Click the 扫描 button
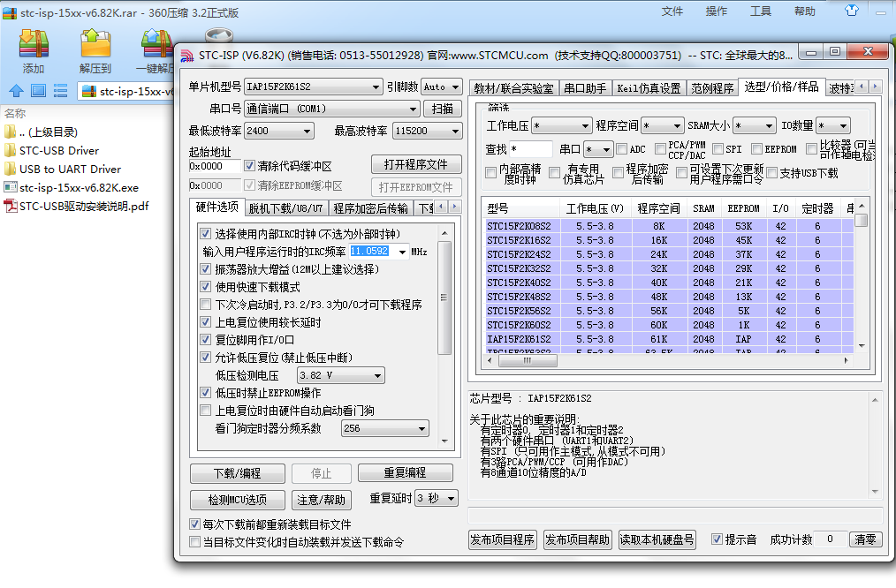Image resolution: width=896 pixels, height=588 pixels. click(443, 109)
